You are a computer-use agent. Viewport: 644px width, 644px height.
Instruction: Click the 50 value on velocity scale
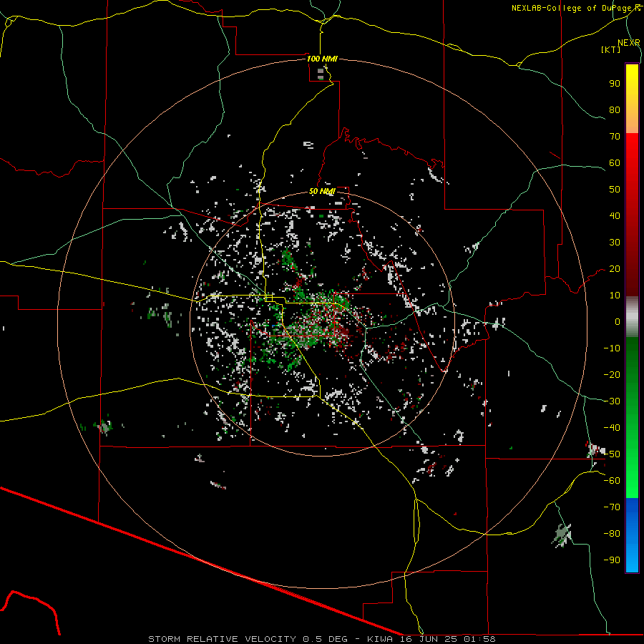pyautogui.click(x=615, y=190)
